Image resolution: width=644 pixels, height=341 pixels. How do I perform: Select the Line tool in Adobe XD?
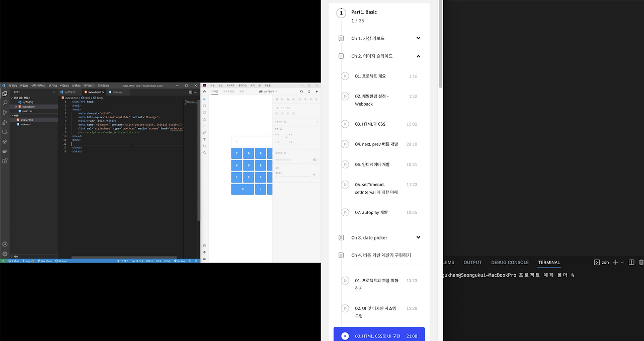204,126
